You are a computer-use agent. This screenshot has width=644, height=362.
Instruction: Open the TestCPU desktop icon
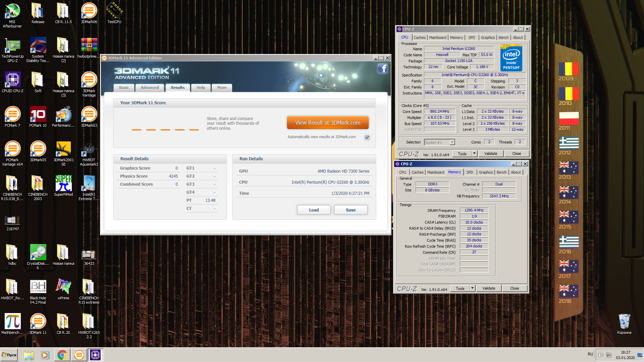pyautogui.click(x=114, y=13)
